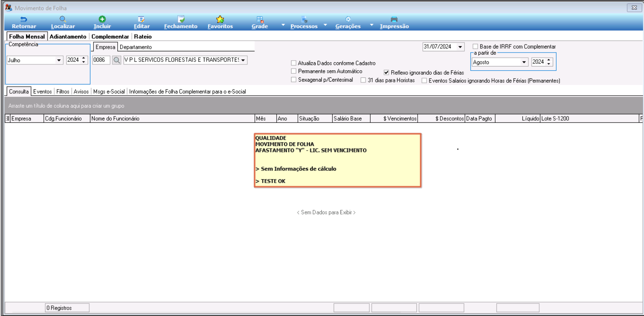Open the grid column chooser icon
This screenshot has height=316, width=644.
[x=7, y=119]
